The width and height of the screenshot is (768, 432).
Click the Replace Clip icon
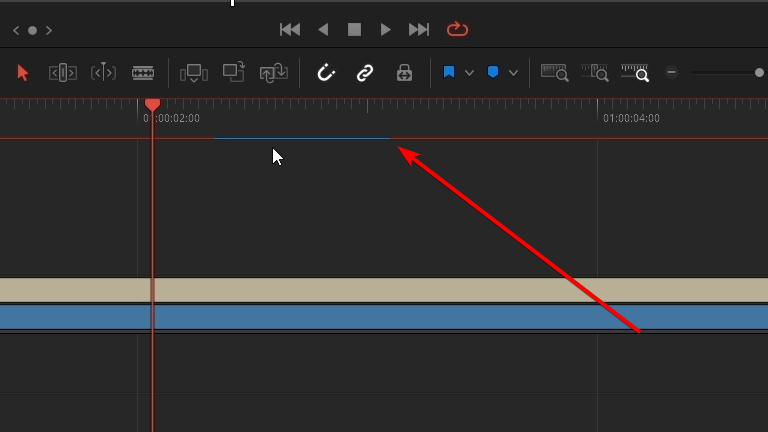274,73
